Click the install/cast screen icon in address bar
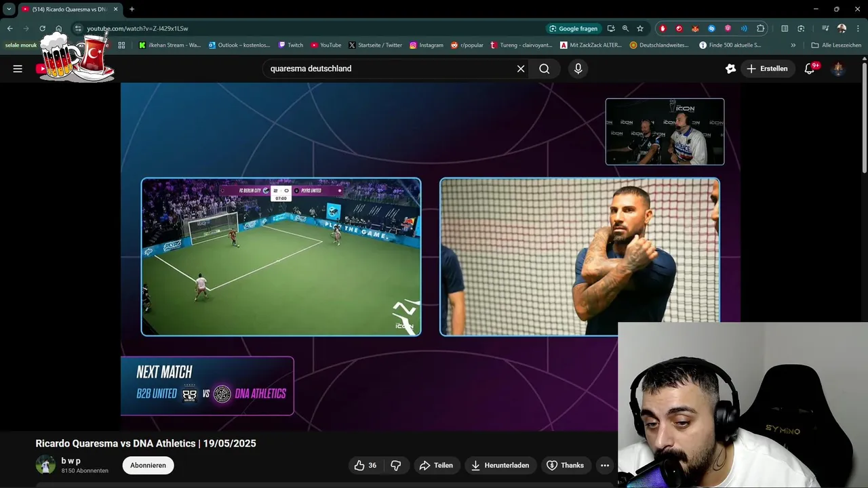 click(611, 28)
